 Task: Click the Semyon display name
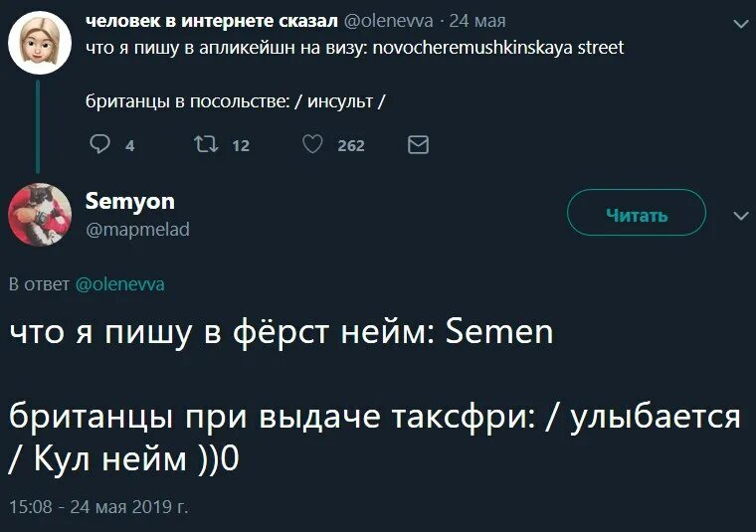tap(130, 202)
